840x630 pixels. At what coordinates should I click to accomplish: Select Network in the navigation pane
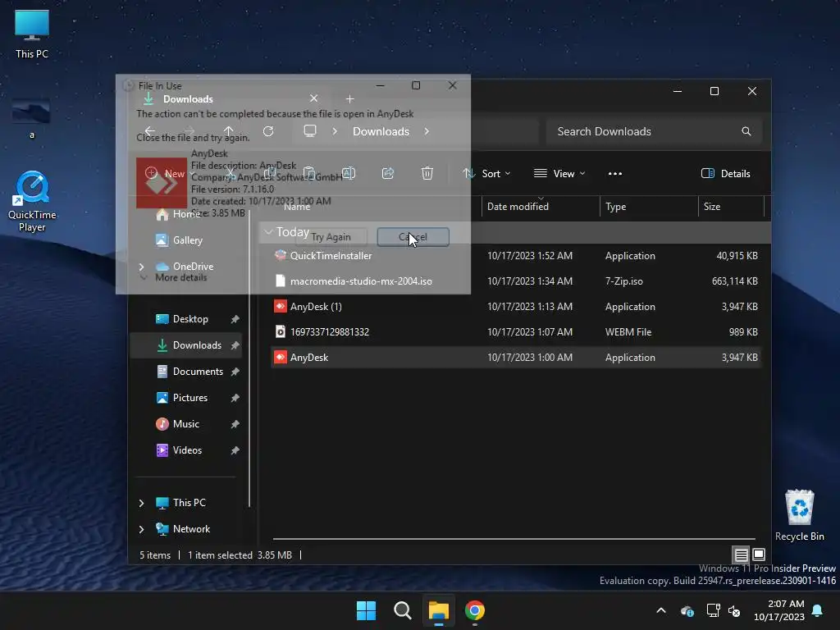[191, 529]
